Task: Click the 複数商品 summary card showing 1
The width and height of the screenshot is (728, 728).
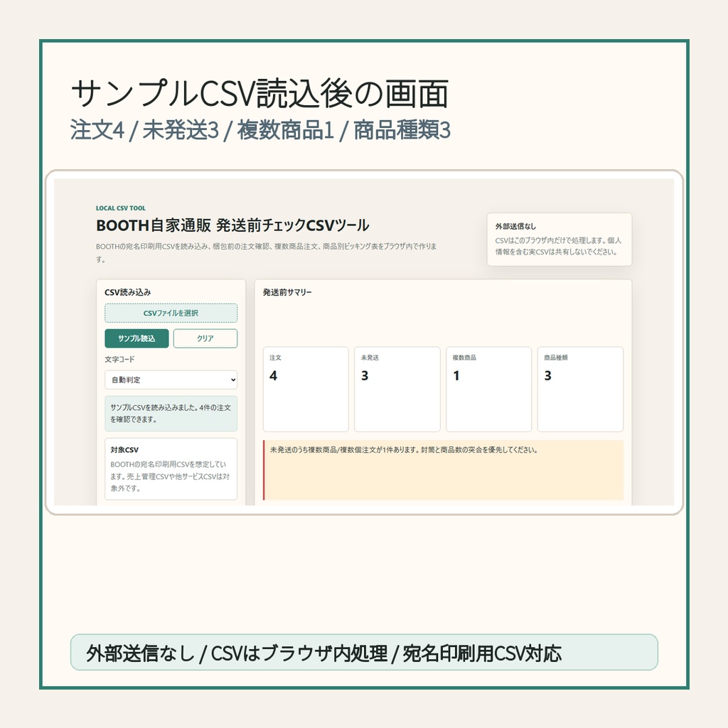Action: [488, 389]
